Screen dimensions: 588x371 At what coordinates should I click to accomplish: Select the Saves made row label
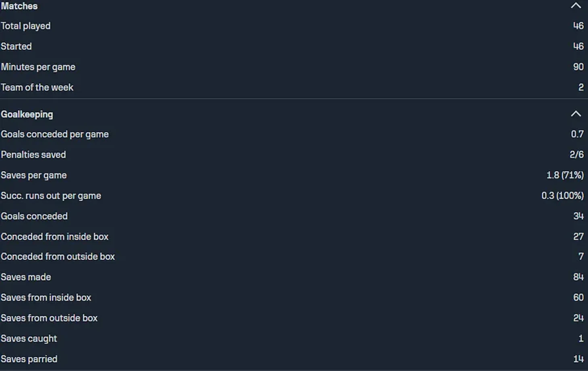tap(26, 277)
